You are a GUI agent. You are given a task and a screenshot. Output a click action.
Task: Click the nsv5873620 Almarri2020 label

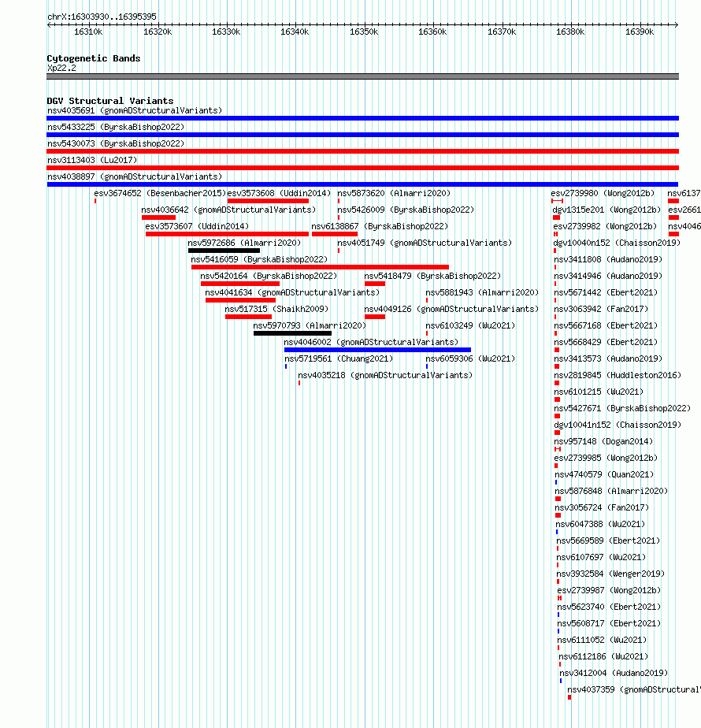[394, 193]
